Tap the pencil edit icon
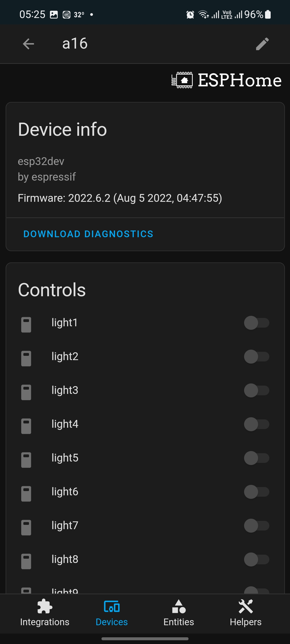The width and height of the screenshot is (290, 644). (x=262, y=44)
